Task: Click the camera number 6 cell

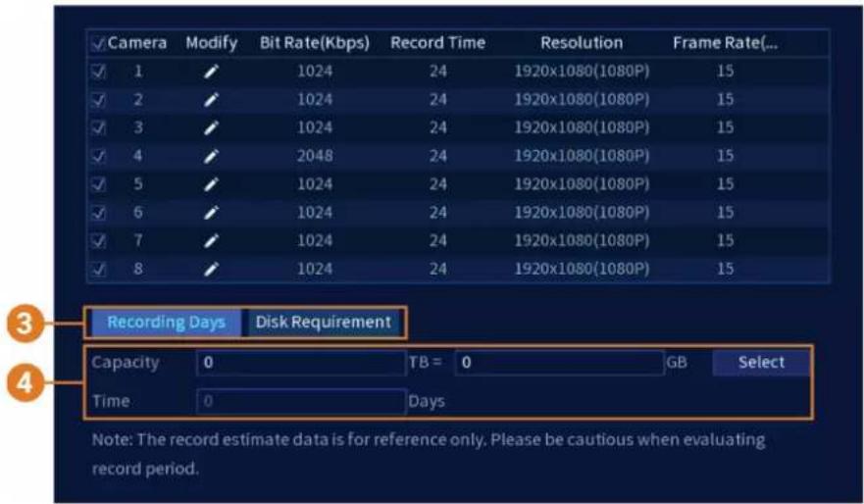Action: (x=137, y=213)
